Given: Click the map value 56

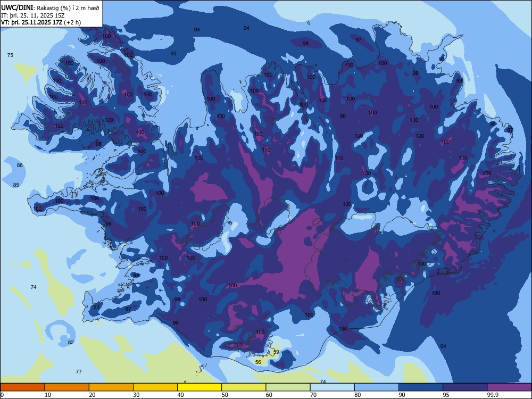Looking at the screenshot, I should pyautogui.click(x=258, y=362).
